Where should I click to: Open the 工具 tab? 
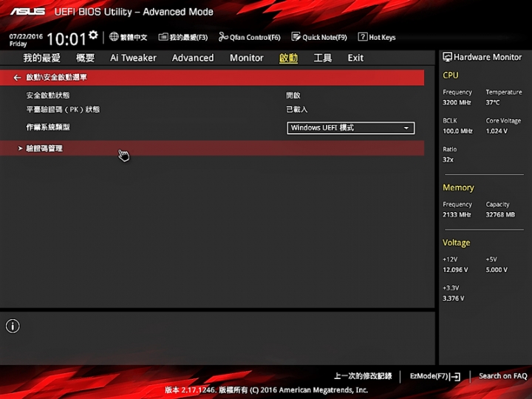[x=322, y=58]
